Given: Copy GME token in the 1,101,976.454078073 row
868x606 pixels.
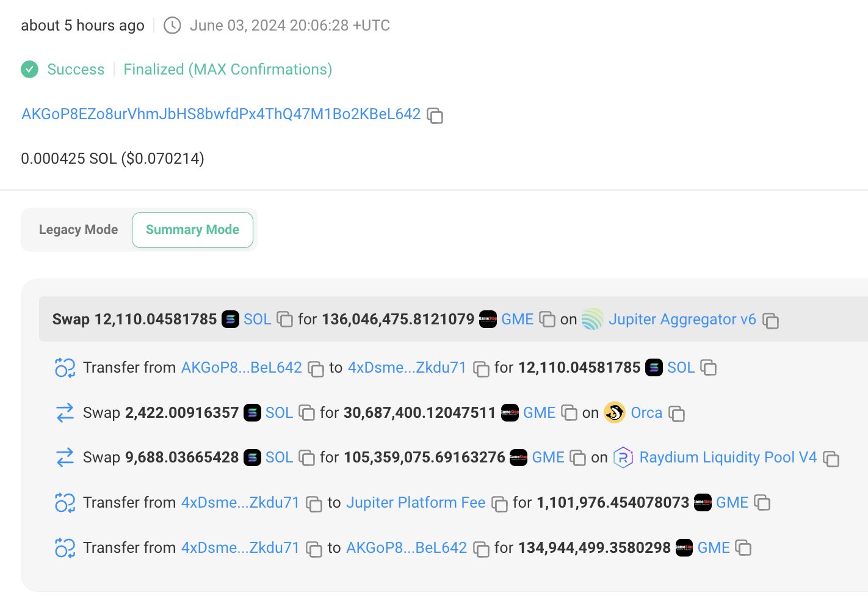Looking at the screenshot, I should [762, 503].
